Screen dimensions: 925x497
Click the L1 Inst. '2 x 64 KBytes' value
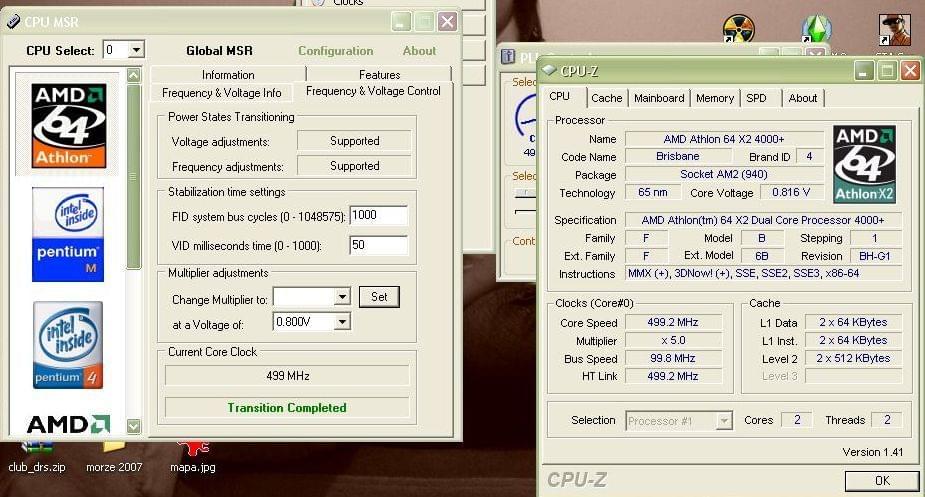tap(853, 341)
